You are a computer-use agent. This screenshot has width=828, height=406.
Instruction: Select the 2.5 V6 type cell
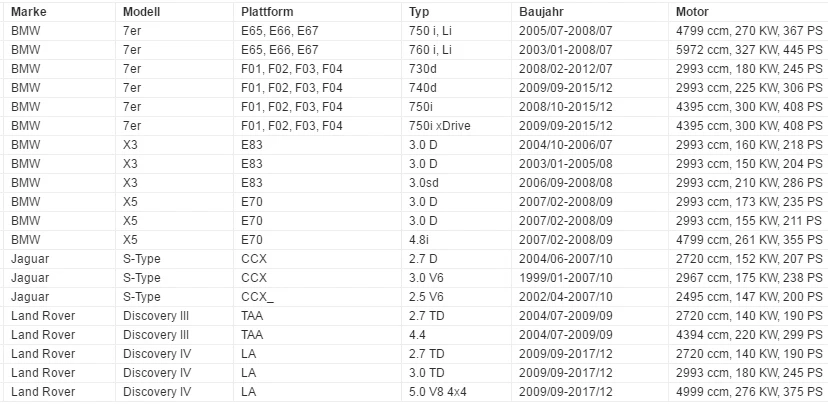456,297
